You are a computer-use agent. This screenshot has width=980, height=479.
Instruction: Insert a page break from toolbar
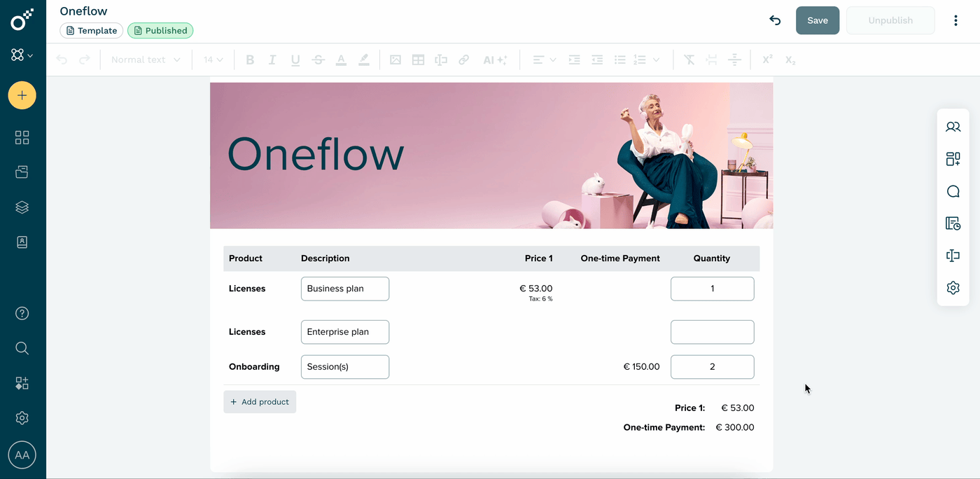712,60
